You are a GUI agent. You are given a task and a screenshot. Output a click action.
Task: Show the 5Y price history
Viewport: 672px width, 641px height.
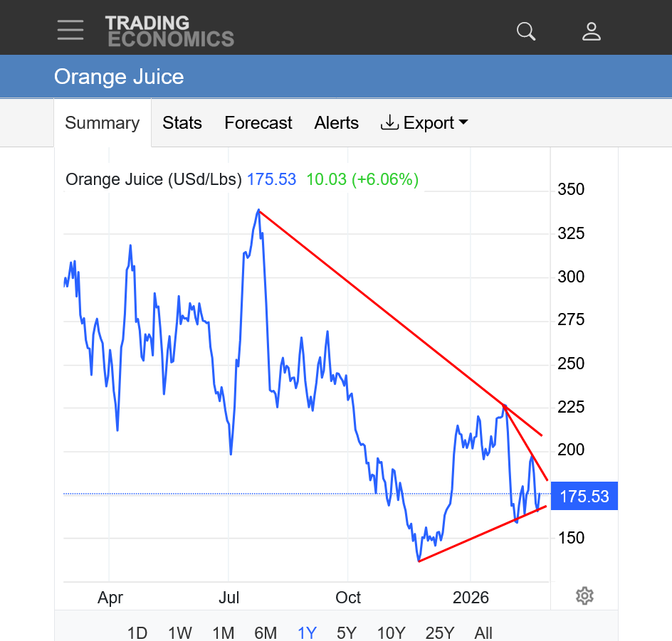tap(347, 632)
